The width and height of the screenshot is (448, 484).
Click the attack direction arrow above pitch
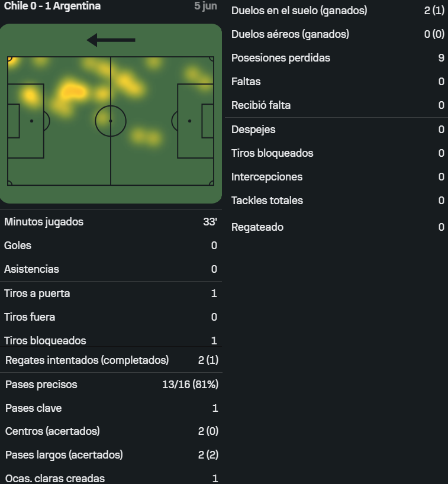(111, 40)
